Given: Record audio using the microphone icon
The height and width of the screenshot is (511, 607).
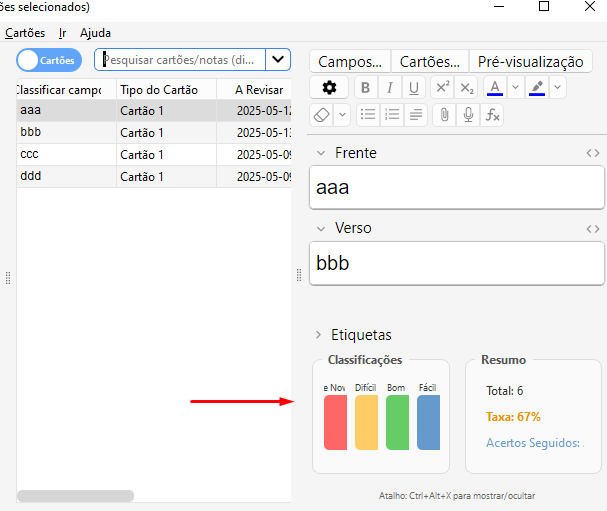Looking at the screenshot, I should coord(468,115).
